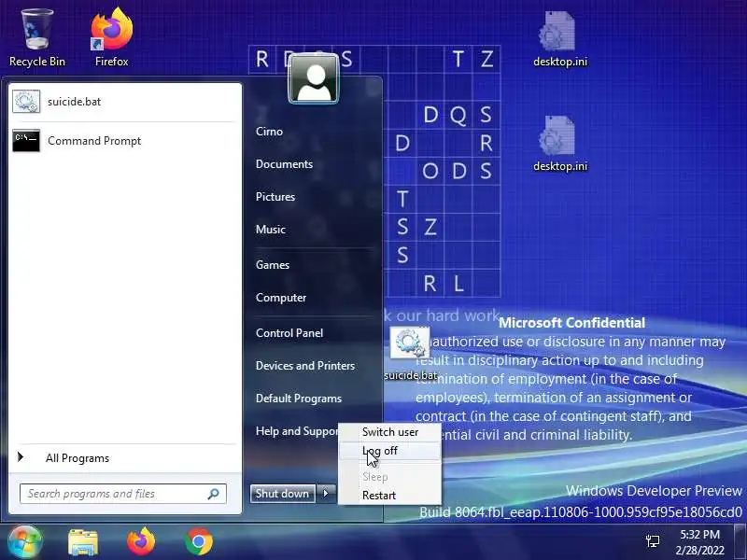
Task: Click the search magnifier icon
Action: pyautogui.click(x=214, y=494)
